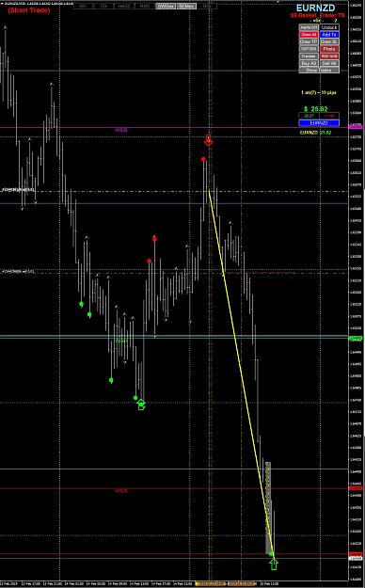This screenshot has height=588, width=365.
Task: Toggle the Draw SL button
Action: [329, 41]
